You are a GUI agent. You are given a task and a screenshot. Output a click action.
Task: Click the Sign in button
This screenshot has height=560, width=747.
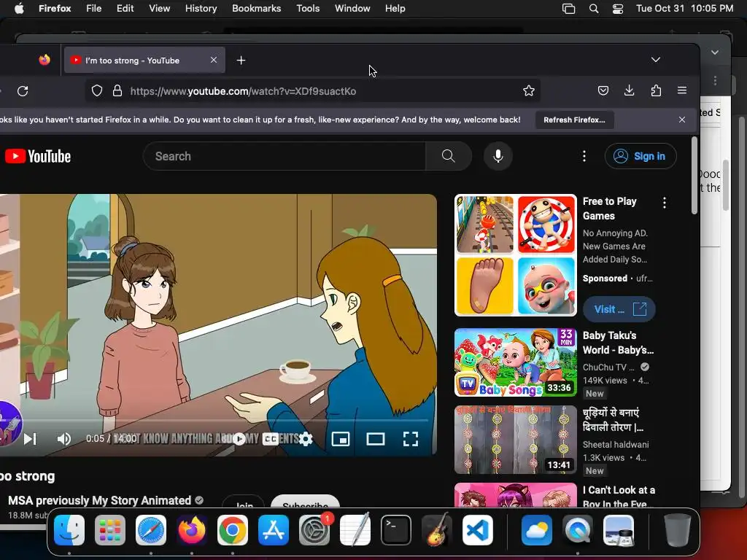pyautogui.click(x=640, y=156)
